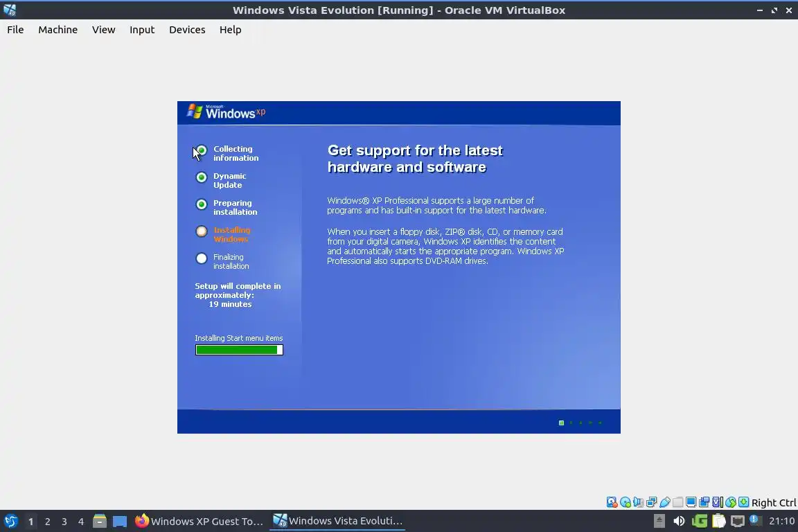
Task: Switch to workspace 4
Action: click(x=81, y=522)
